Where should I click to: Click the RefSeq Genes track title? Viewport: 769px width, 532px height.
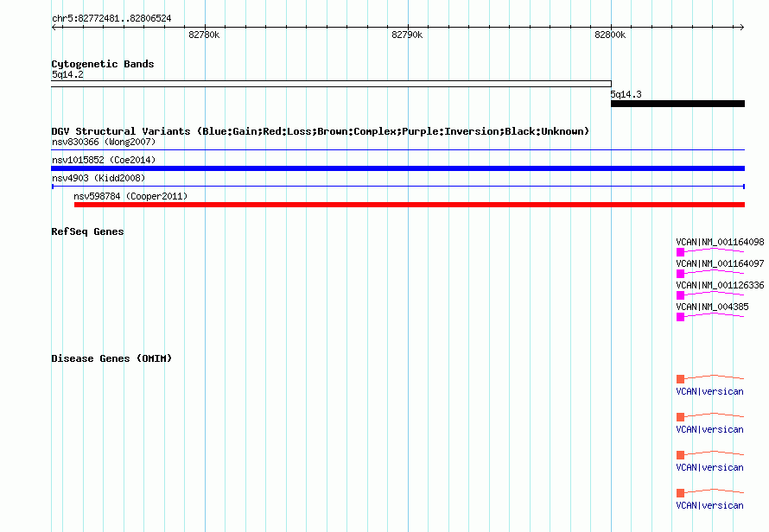(87, 231)
